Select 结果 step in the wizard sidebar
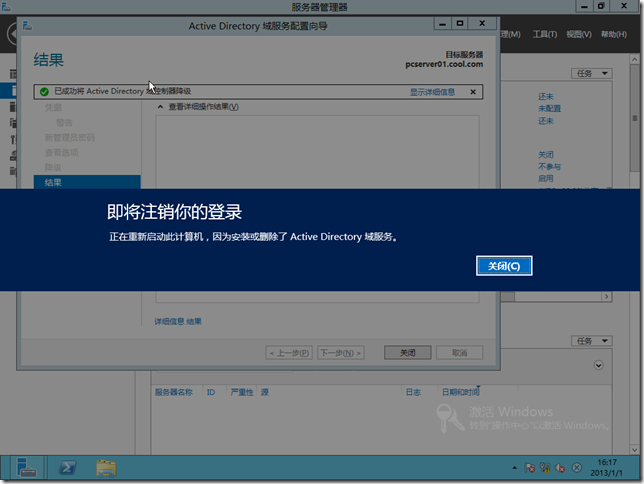Screen dimensions: 644x484 (x=87, y=182)
